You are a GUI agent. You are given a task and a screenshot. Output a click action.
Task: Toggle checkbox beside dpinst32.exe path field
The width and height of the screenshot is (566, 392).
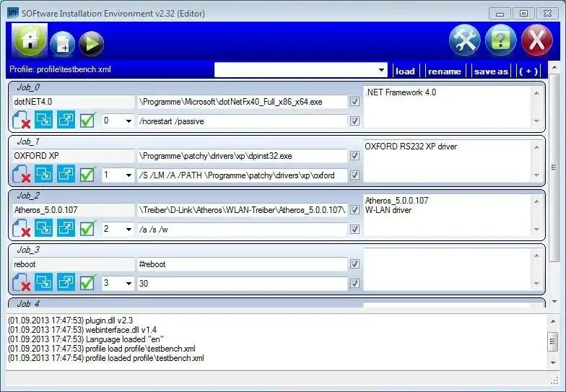355,156
